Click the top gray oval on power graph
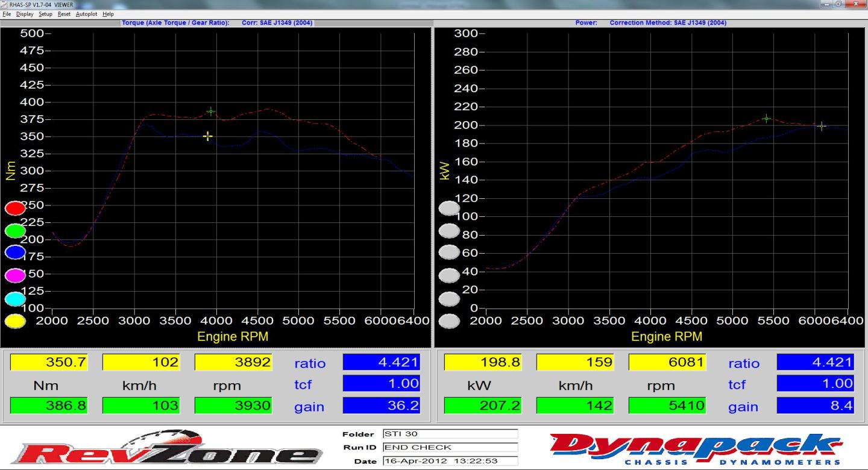This screenshot has height=470, width=868. (x=449, y=208)
